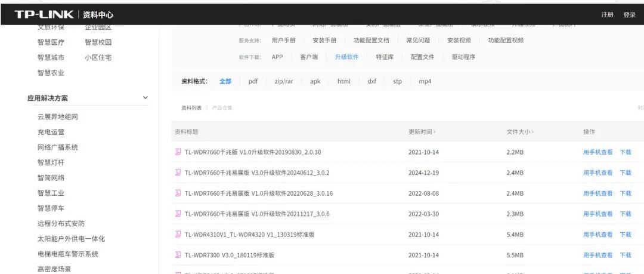644x274 pixels.
Task: Select 特征库 filter
Action: (x=385, y=57)
